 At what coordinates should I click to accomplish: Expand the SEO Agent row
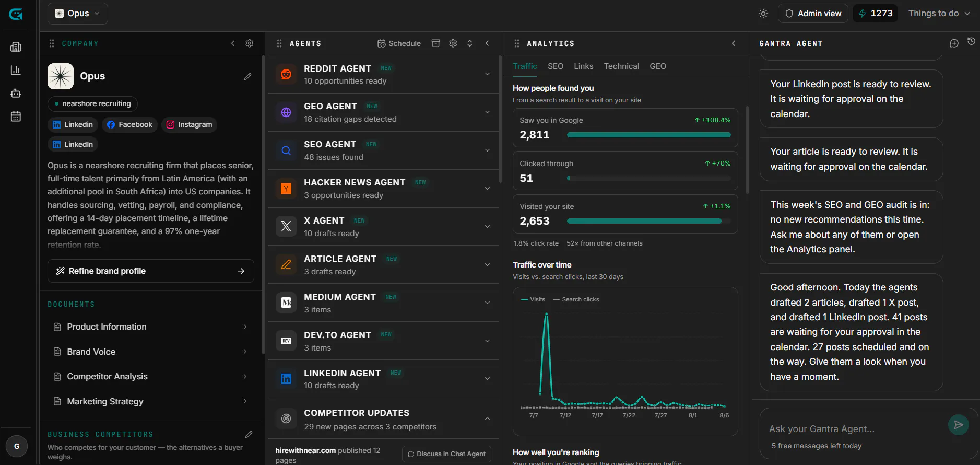487,150
